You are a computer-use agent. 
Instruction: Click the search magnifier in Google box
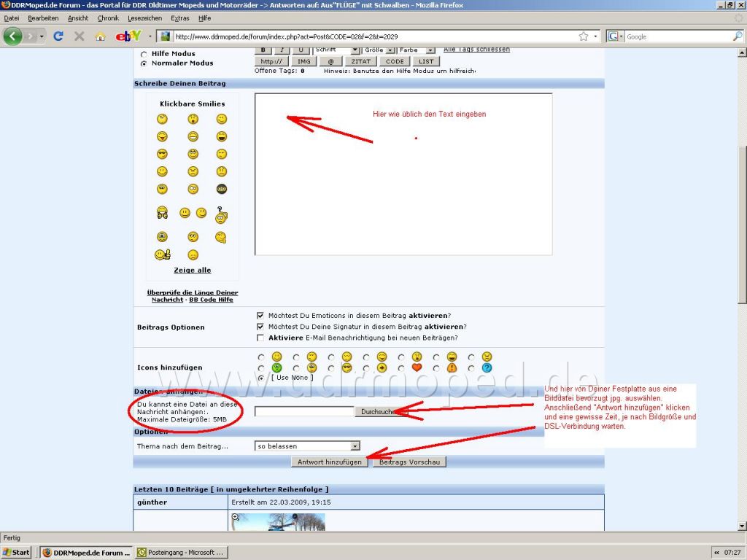point(738,36)
